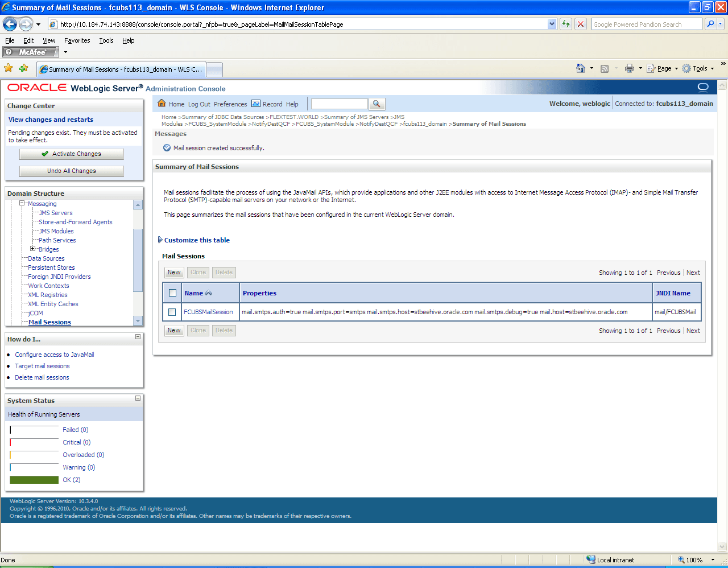Open Preferences in console toolbar

click(230, 104)
